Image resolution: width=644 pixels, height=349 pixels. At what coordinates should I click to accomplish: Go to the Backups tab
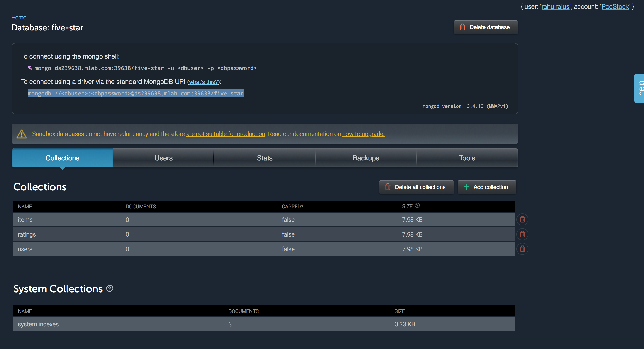pos(366,158)
